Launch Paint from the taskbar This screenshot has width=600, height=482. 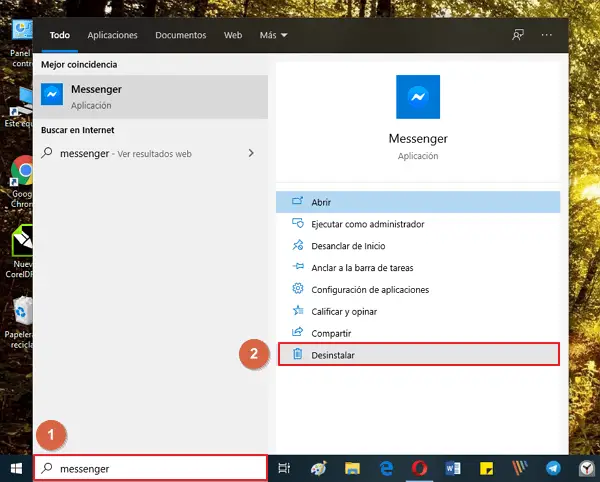(x=318, y=468)
